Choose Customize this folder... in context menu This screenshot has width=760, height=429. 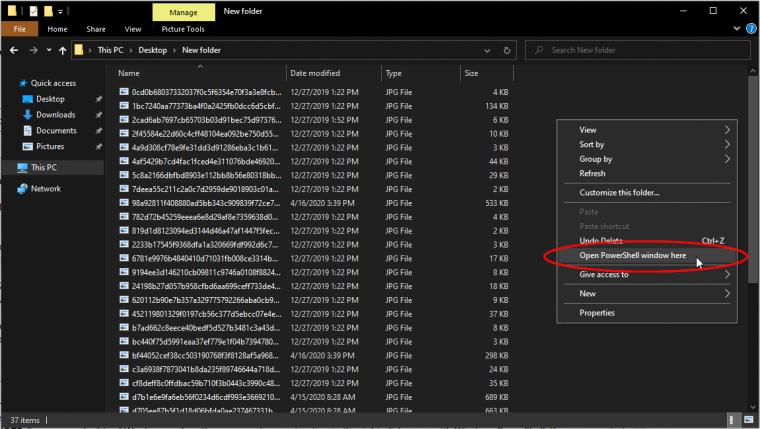pyautogui.click(x=647, y=192)
